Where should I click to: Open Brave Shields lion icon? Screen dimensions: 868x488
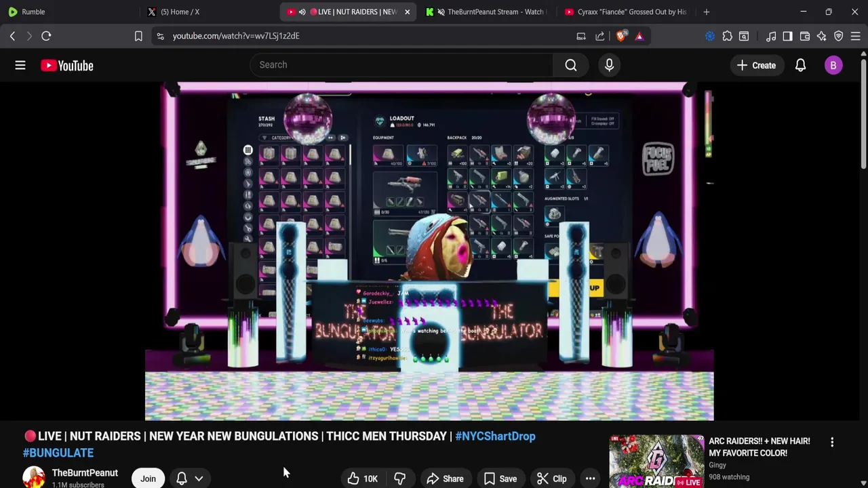click(x=620, y=36)
